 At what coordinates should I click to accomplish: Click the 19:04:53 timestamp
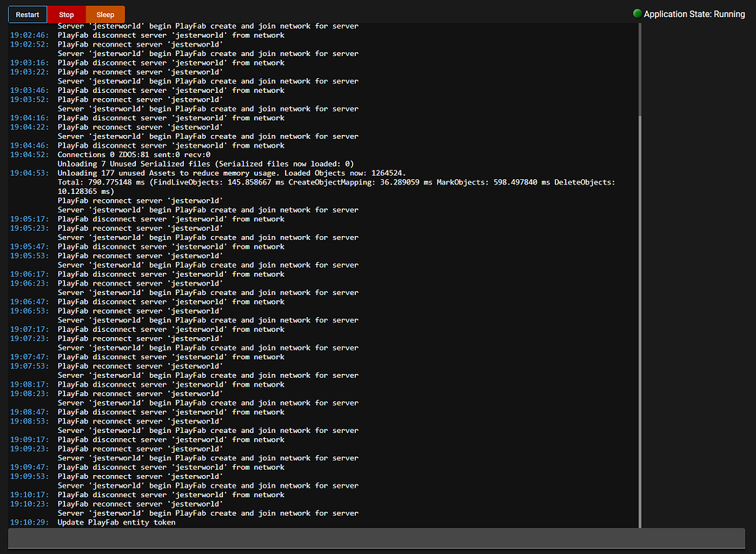30,173
